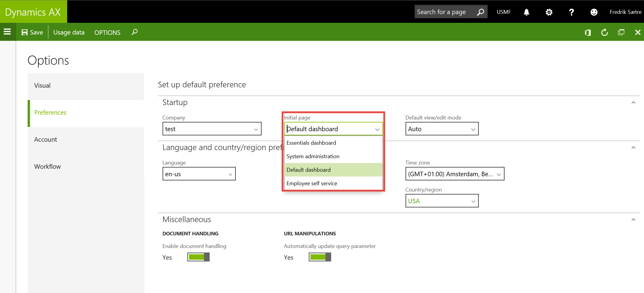644x293 pixels.
Task: Click the Usage data button
Action: click(69, 32)
